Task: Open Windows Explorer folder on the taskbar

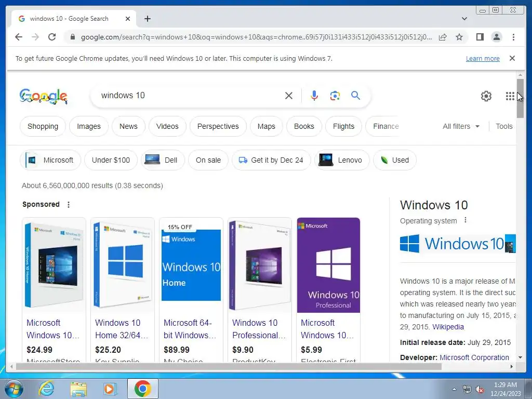Action: pyautogui.click(x=78, y=389)
